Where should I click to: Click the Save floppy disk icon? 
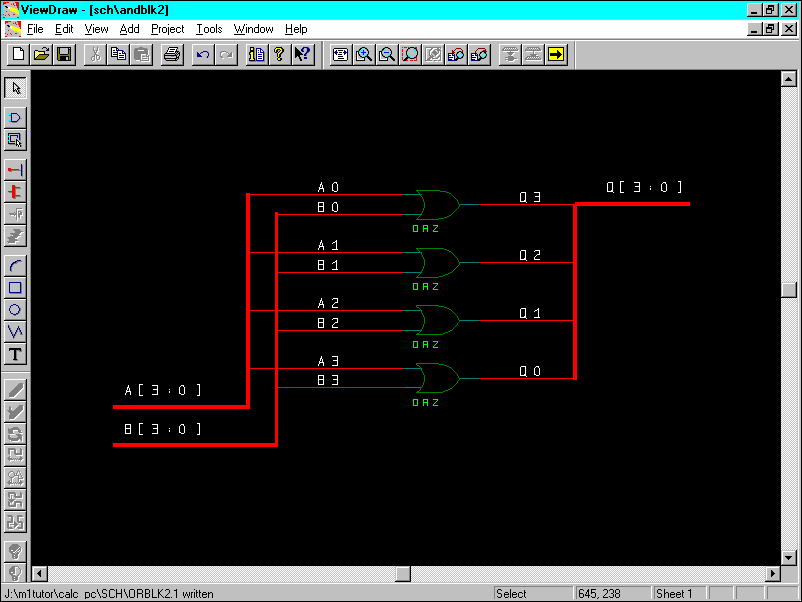64,54
